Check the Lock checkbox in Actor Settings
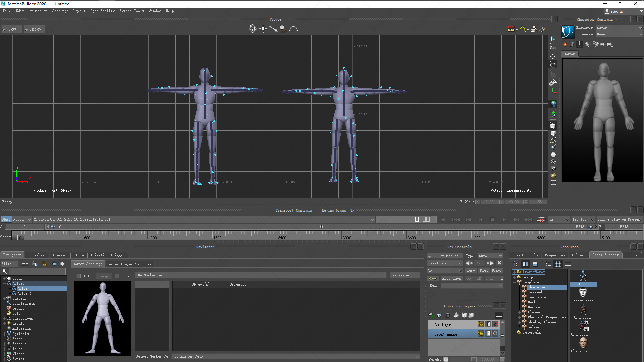644x362 pixels. pos(117,276)
